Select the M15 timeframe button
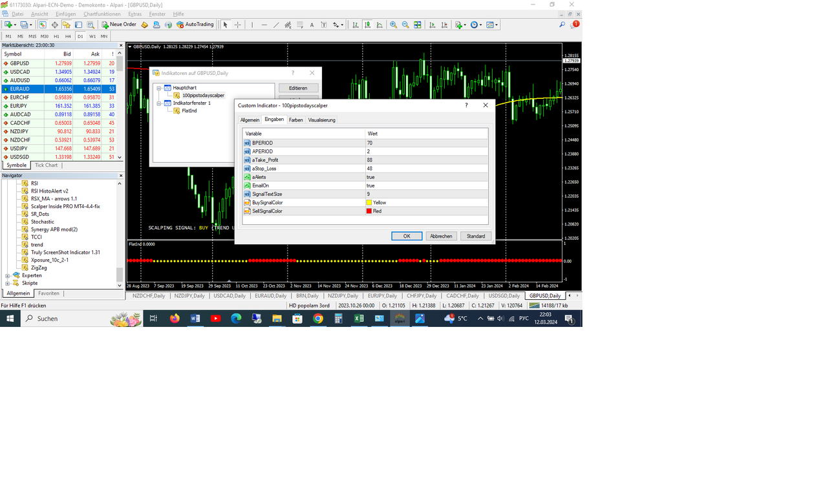This screenshot has height=504, width=834. (32, 36)
